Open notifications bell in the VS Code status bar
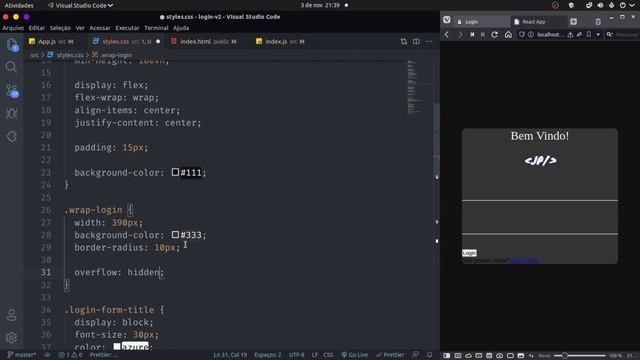 click(429, 355)
